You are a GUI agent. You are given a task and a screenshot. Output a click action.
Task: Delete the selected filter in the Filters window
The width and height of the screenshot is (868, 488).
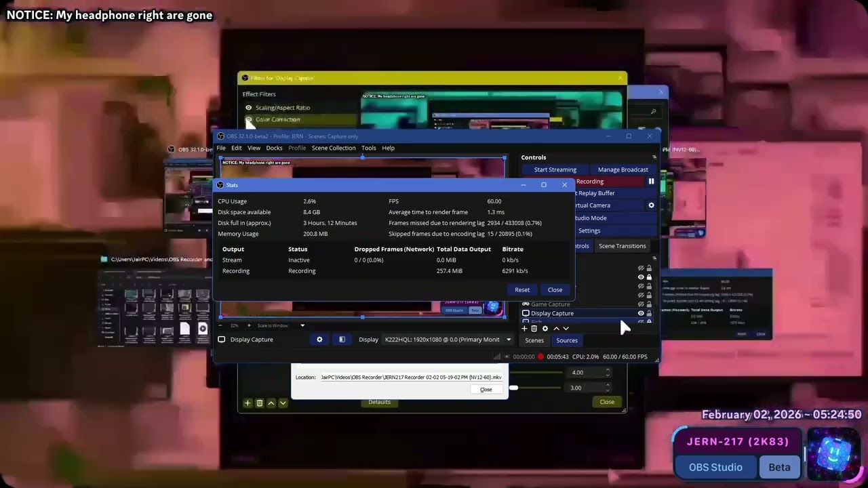[259, 403]
